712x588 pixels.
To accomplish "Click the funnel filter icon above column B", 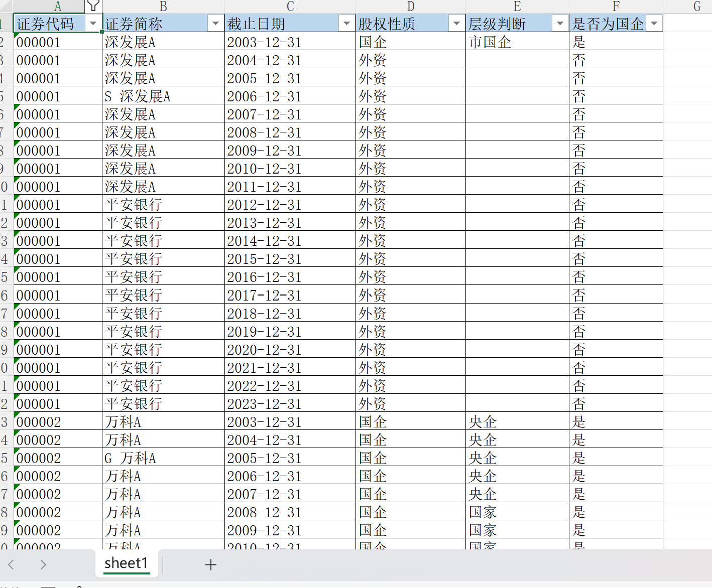I will tap(93, 6).
